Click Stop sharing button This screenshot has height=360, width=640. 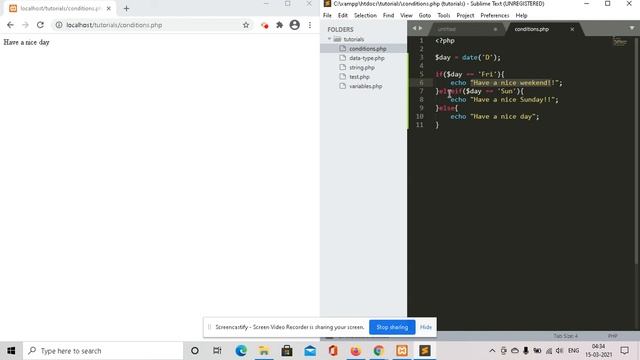392,327
